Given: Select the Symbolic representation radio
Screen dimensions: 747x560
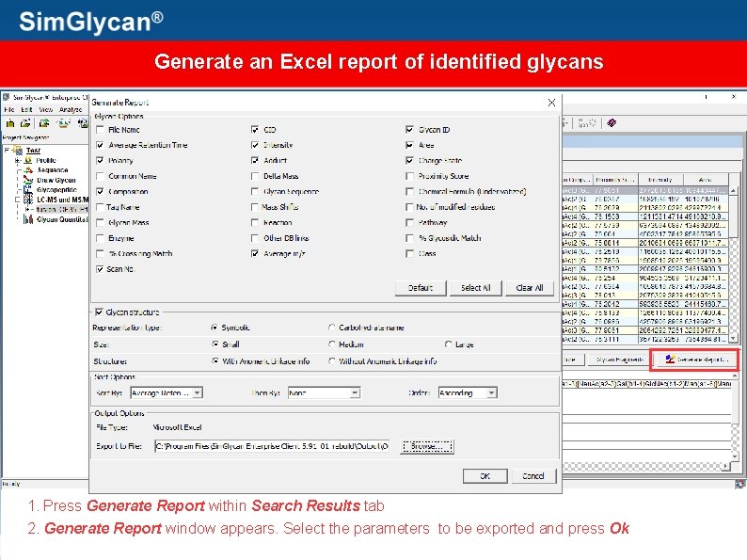Looking at the screenshot, I should pos(215,328).
